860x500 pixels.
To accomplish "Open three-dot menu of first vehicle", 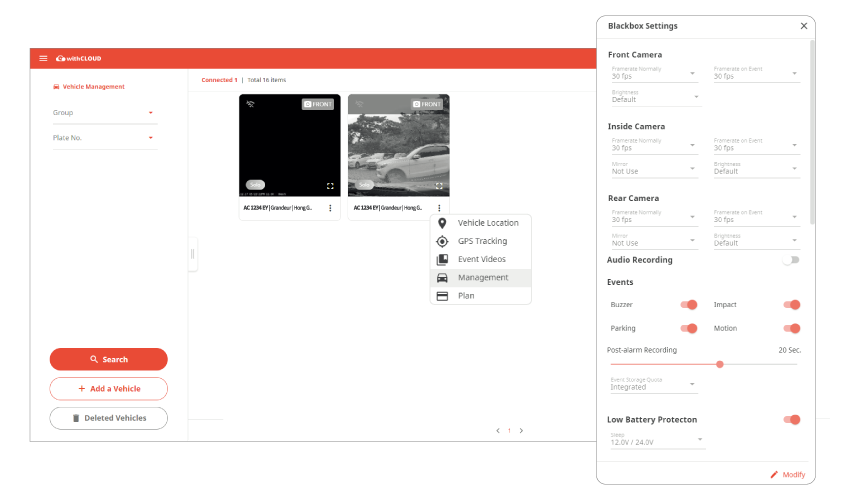I will point(330,208).
